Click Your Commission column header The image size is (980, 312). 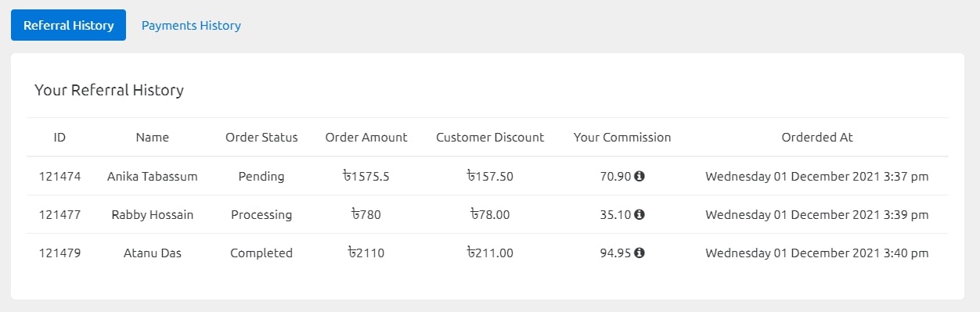(622, 137)
